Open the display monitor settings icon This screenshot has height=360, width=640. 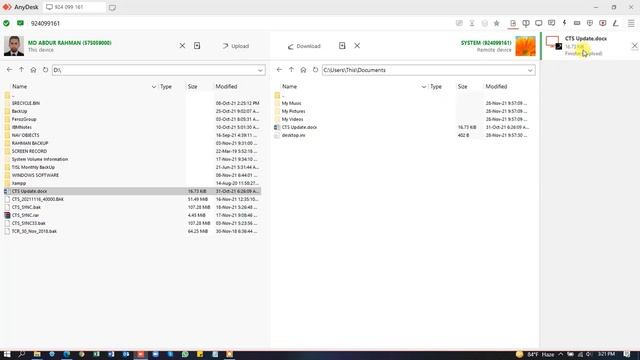pos(539,23)
